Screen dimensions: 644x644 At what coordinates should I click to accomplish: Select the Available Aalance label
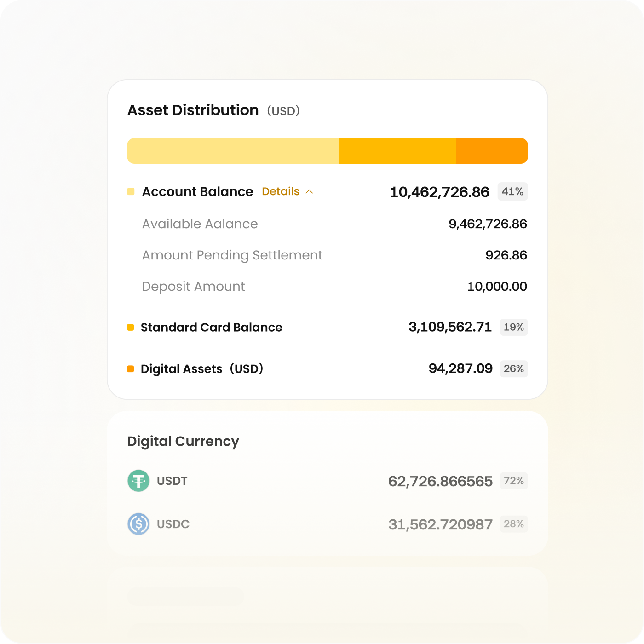(200, 224)
